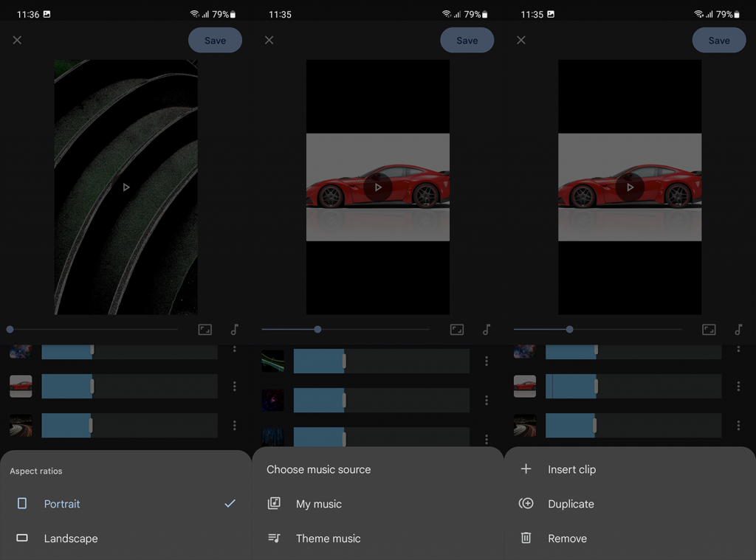Open road clip options in right screenshot
The image size is (756, 560).
(x=738, y=425)
